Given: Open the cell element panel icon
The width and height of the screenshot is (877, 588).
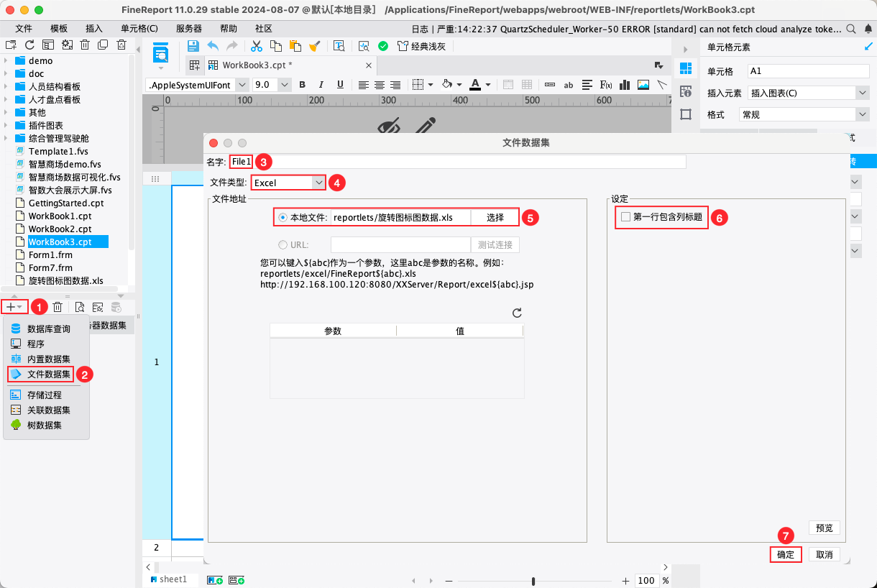Looking at the screenshot, I should pyautogui.click(x=685, y=68).
